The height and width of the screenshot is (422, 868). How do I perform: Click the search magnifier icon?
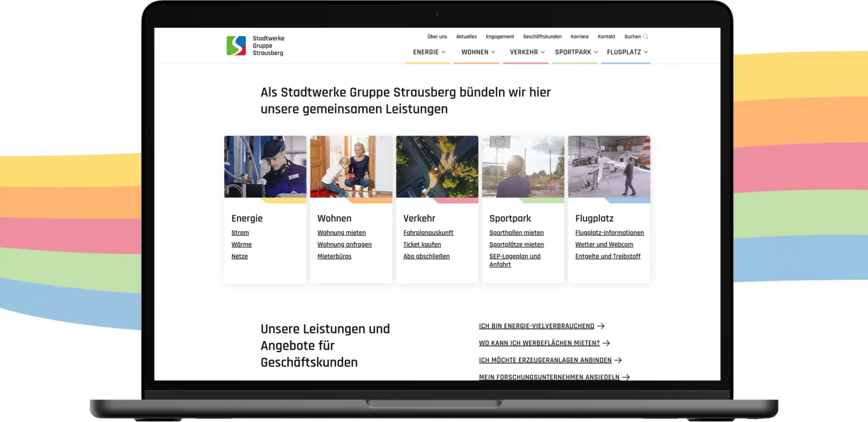tap(646, 37)
